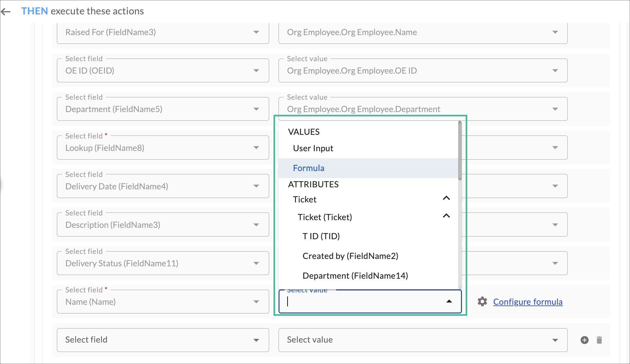Choose User Input option
Viewport: 630px width, 364px height.
point(313,148)
